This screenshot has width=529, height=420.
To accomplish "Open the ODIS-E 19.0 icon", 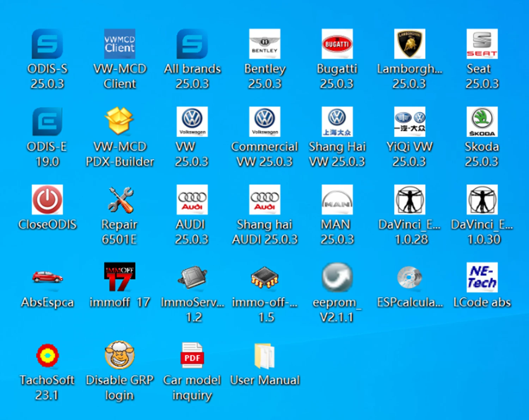I will [x=47, y=122].
